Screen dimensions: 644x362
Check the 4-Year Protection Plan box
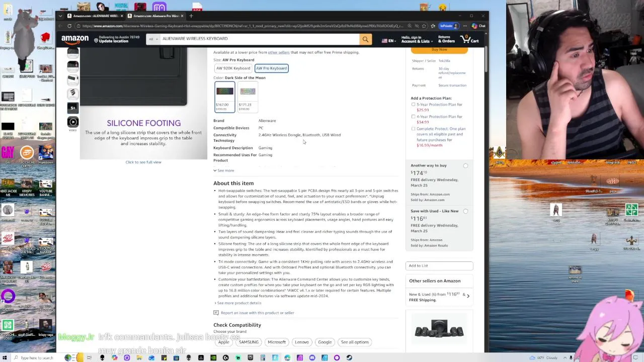pos(414,117)
